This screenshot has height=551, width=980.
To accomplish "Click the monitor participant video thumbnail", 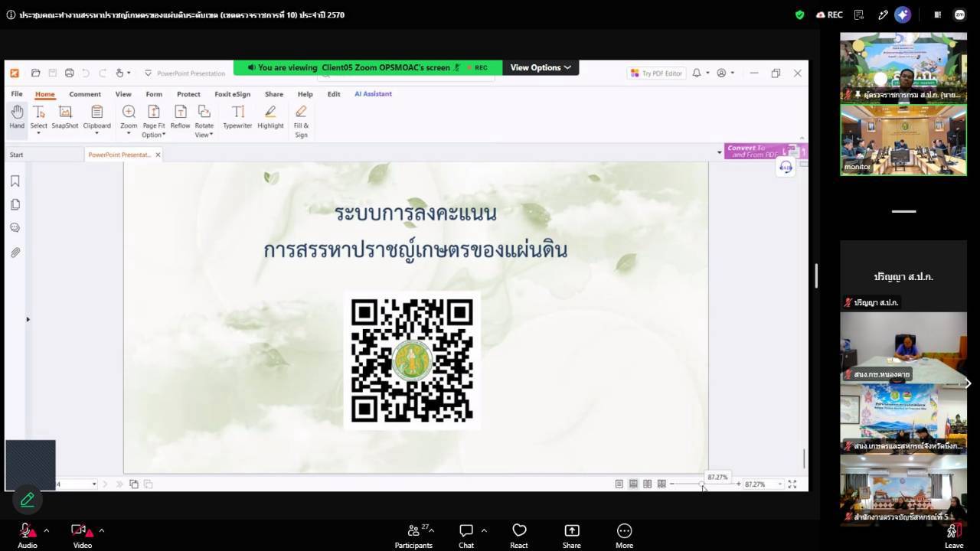I will coord(903,140).
